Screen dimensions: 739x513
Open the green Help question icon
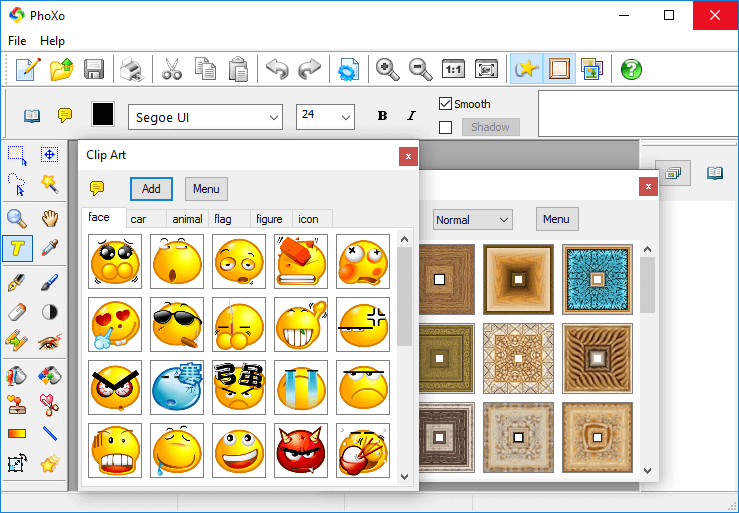click(631, 69)
